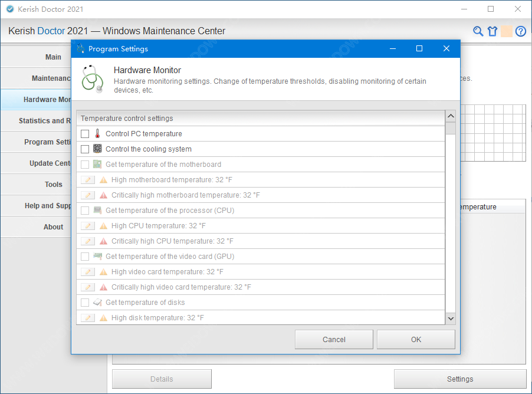Click the stethoscope Hardware Monitor icon

pyautogui.click(x=92, y=78)
